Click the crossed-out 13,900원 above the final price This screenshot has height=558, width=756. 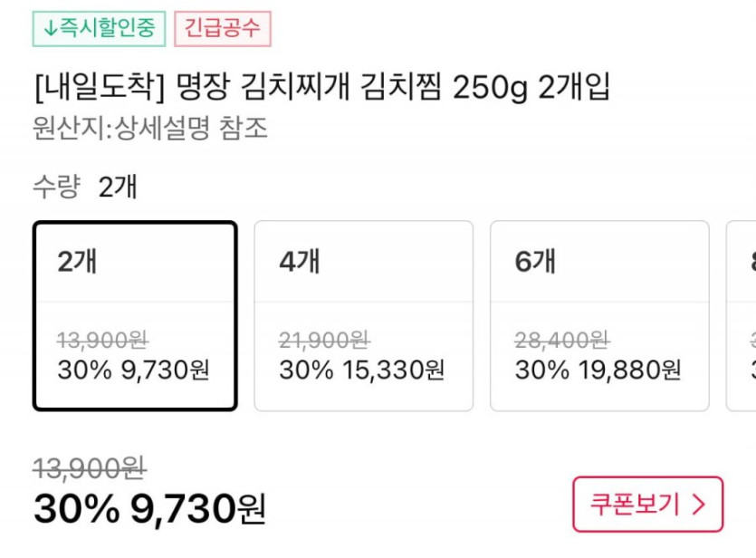(90, 468)
